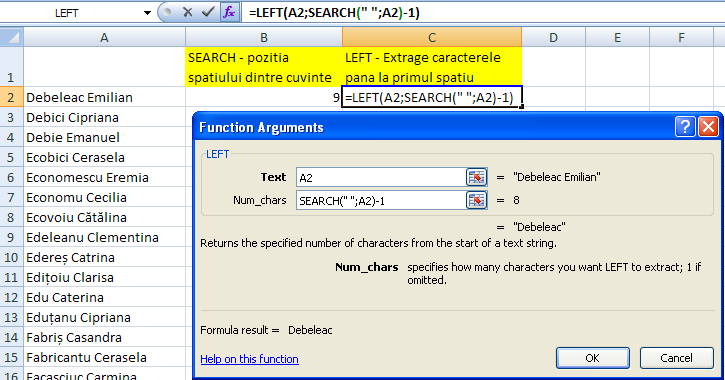The image size is (725, 380).
Task: Click cell containing Eduțanu Cipriana
Action: (104, 317)
